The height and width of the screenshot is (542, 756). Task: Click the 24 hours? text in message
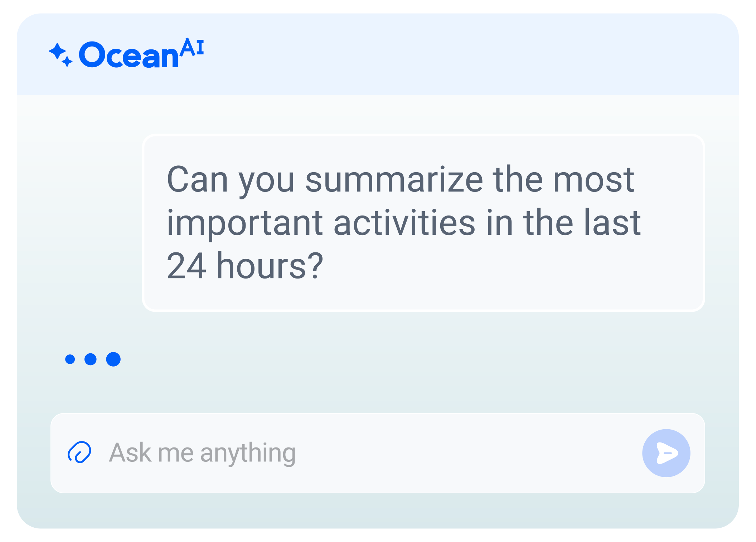pyautogui.click(x=245, y=266)
